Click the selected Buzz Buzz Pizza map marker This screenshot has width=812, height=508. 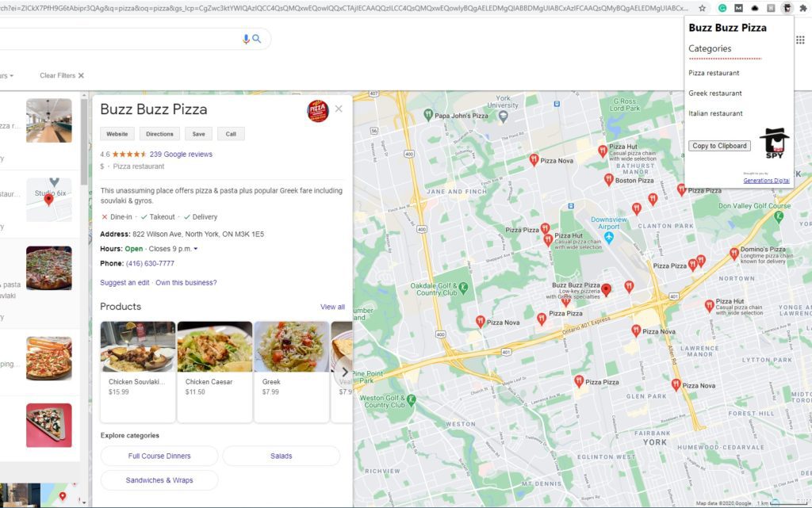pos(606,290)
